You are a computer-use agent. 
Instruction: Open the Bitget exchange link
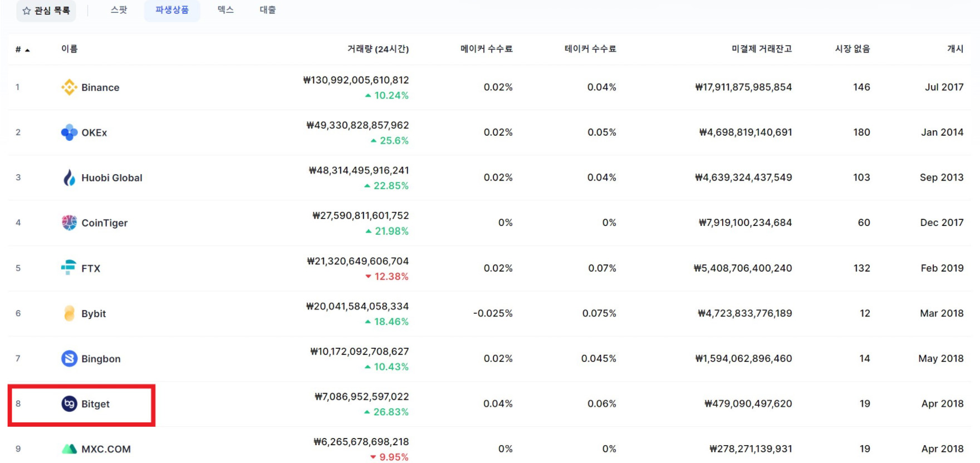[95, 404]
